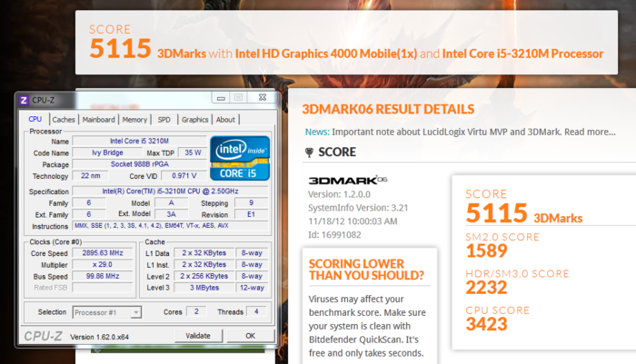Click the Validate button
The width and height of the screenshot is (636, 364).
coord(198,336)
